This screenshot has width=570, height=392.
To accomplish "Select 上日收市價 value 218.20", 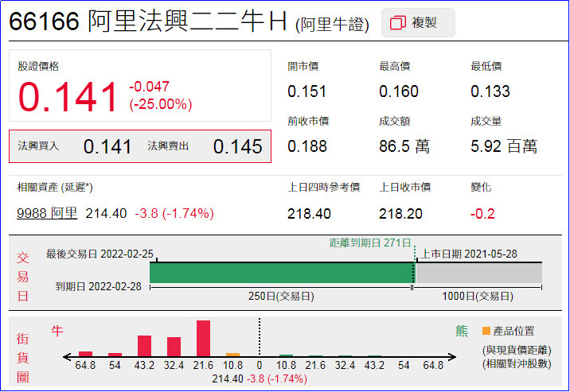I will pos(400,214).
